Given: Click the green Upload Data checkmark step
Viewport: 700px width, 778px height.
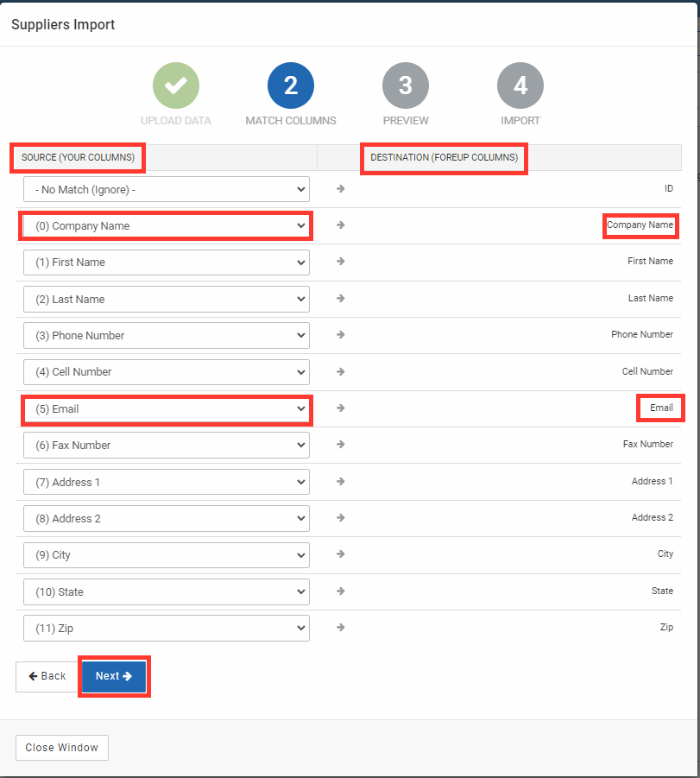Looking at the screenshot, I should pos(175,85).
